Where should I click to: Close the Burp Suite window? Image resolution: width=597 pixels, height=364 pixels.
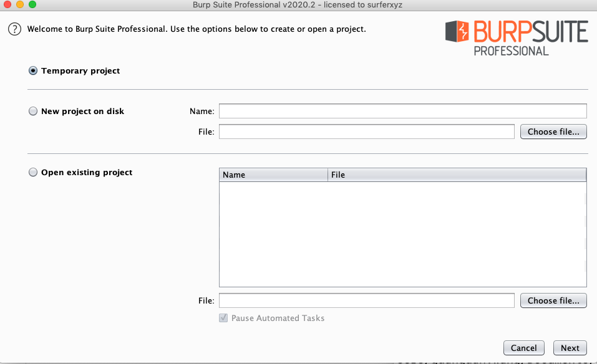coord(7,4)
